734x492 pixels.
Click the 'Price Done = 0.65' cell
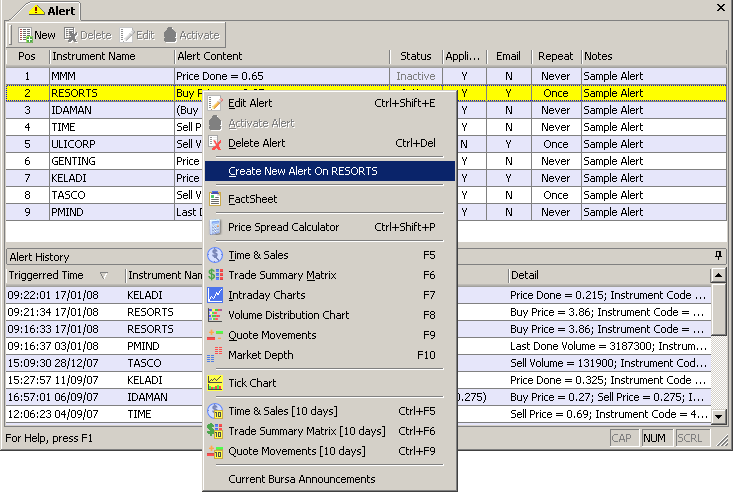click(282, 76)
